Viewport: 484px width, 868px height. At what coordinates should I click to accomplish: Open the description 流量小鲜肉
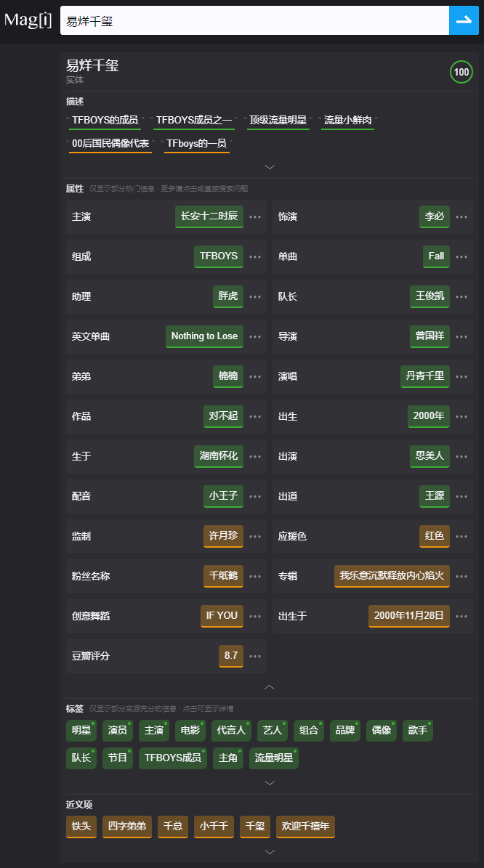(348, 120)
